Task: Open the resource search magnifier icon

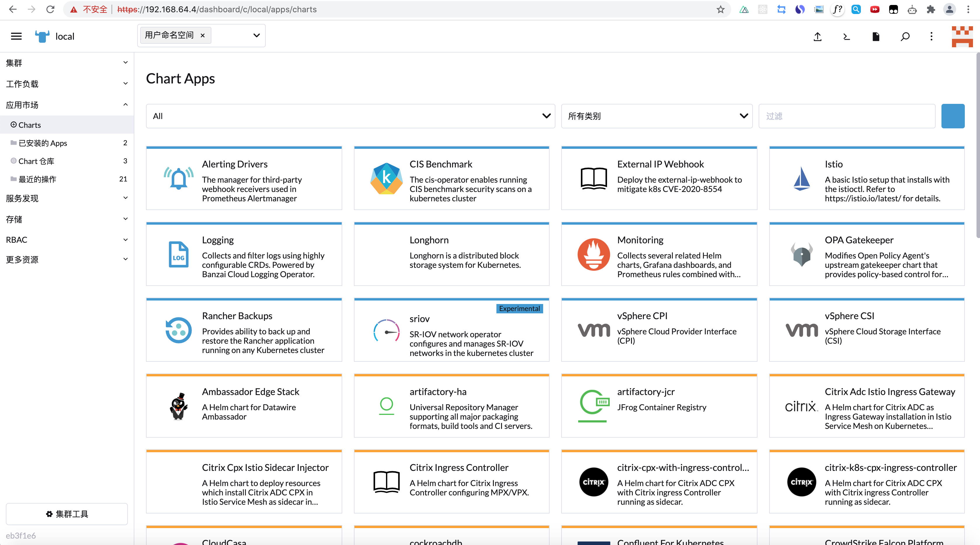Action: (x=905, y=36)
